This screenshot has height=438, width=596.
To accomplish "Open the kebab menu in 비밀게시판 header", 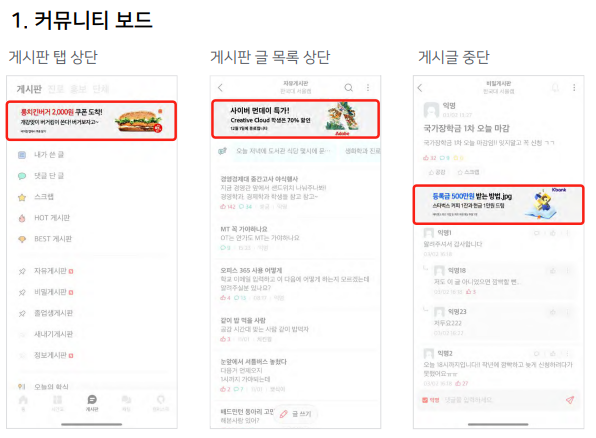I will (574, 88).
